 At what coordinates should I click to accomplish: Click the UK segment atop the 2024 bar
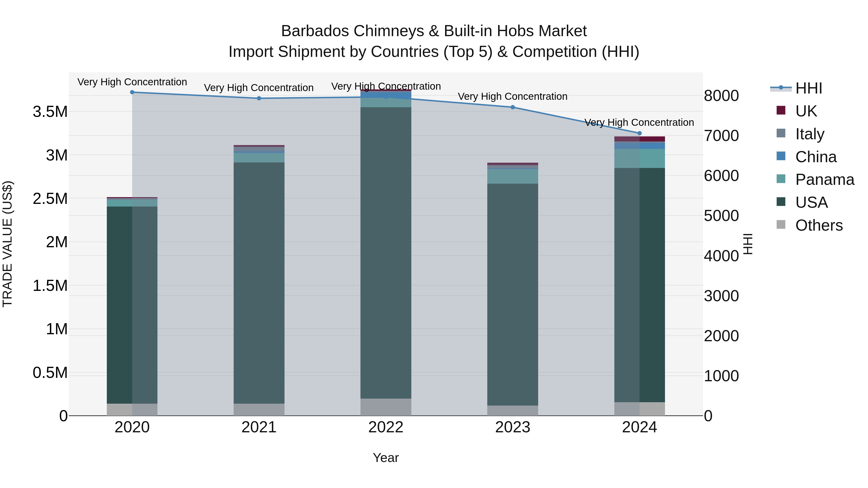pos(639,139)
